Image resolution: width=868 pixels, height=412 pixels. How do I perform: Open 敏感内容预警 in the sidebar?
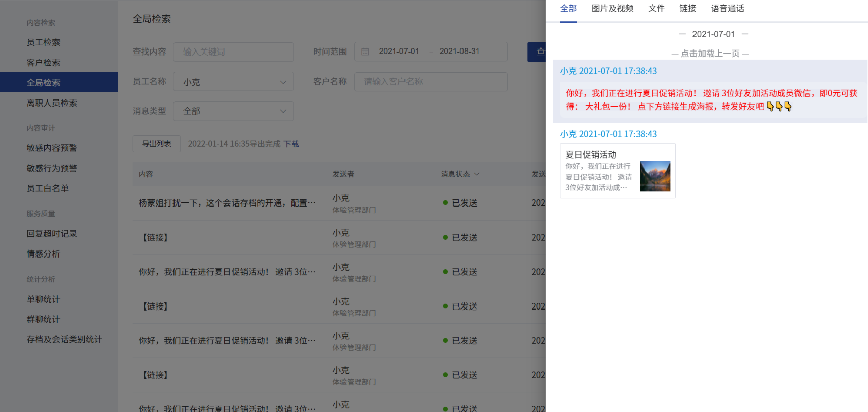51,148
